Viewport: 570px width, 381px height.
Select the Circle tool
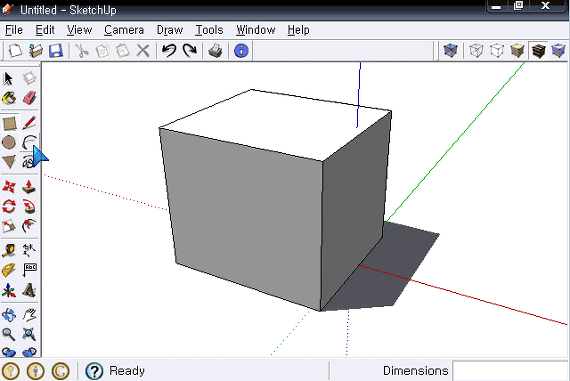pyautogui.click(x=9, y=143)
